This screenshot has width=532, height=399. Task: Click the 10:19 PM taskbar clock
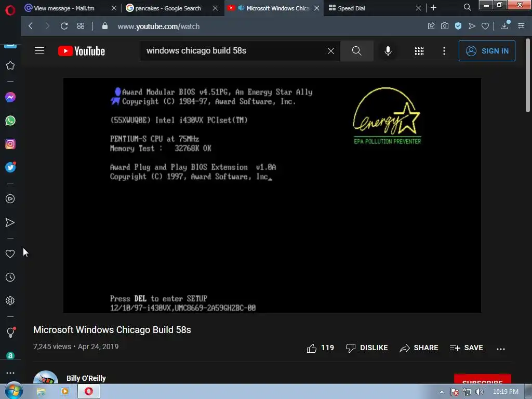point(506,392)
